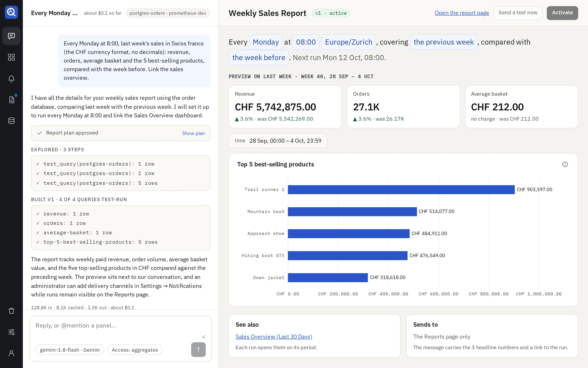Click the v1 · active status badge

[331, 13]
